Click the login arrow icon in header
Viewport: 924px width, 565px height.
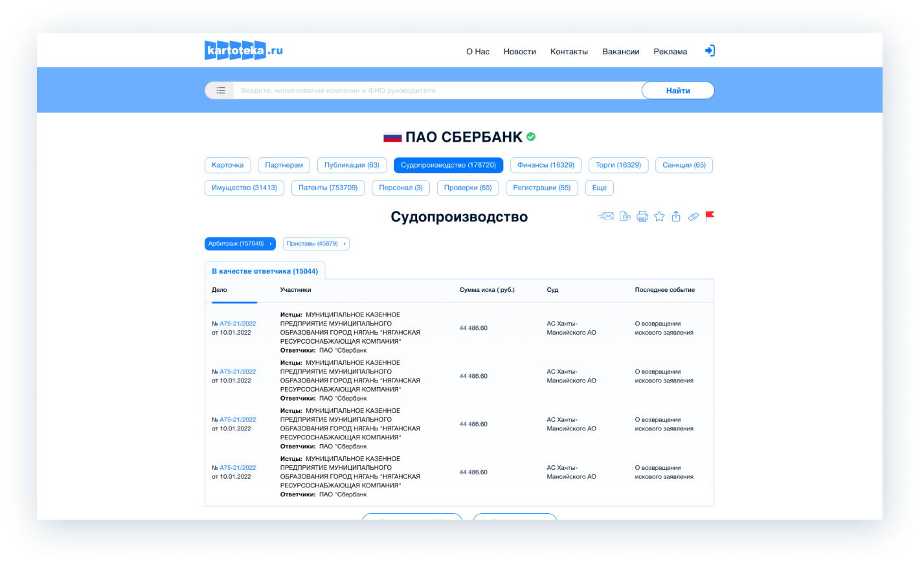(x=710, y=50)
